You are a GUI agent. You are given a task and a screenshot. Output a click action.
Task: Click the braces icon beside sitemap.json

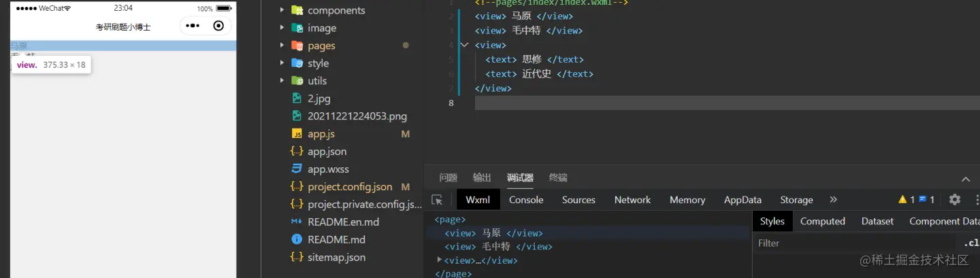297,257
